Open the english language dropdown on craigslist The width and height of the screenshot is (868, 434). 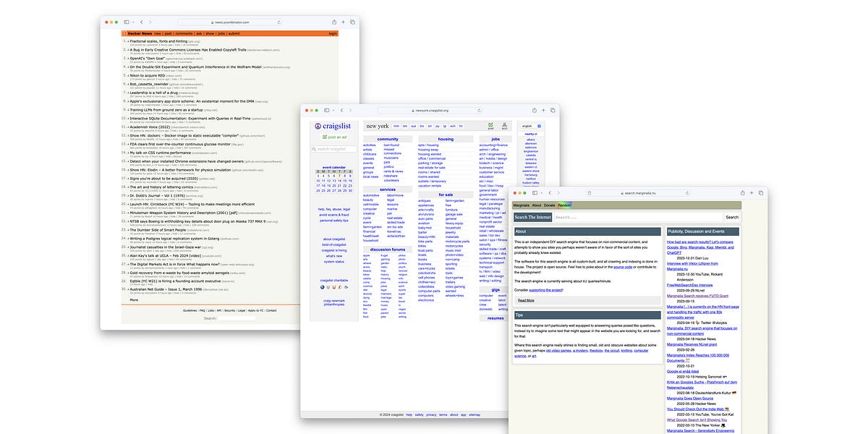coord(528,126)
